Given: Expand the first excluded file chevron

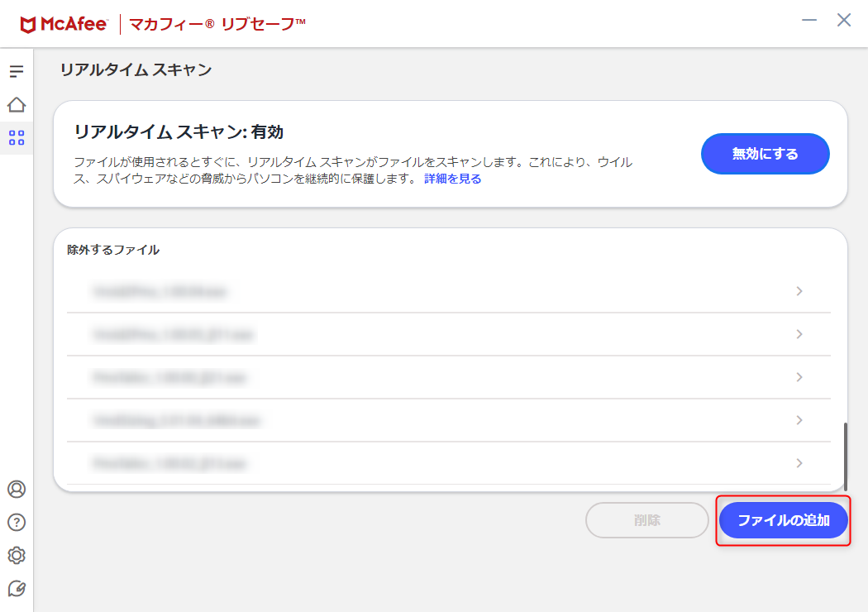Looking at the screenshot, I should click(x=799, y=291).
